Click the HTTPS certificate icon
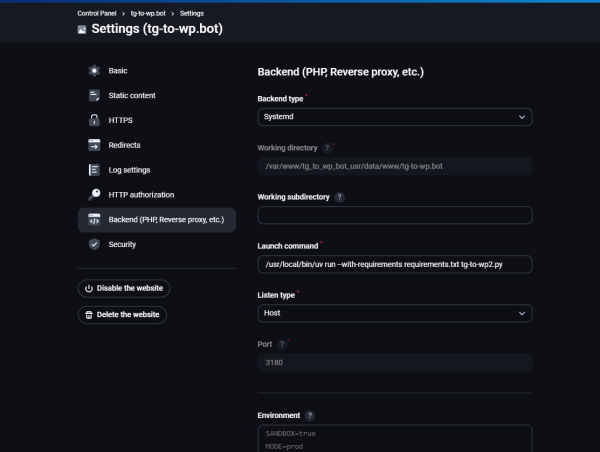Screen dimensions: 600x452 (94, 120)
